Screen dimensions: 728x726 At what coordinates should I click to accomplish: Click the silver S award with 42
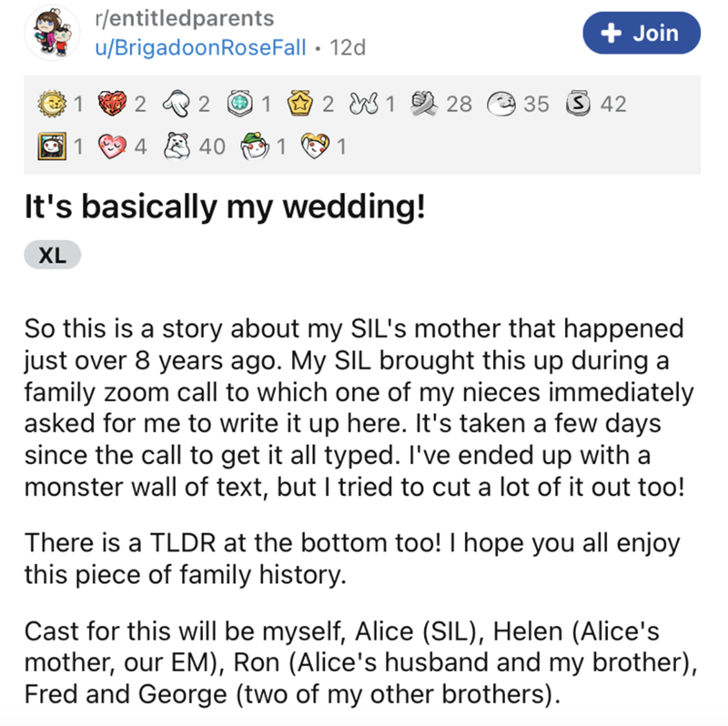(x=580, y=104)
